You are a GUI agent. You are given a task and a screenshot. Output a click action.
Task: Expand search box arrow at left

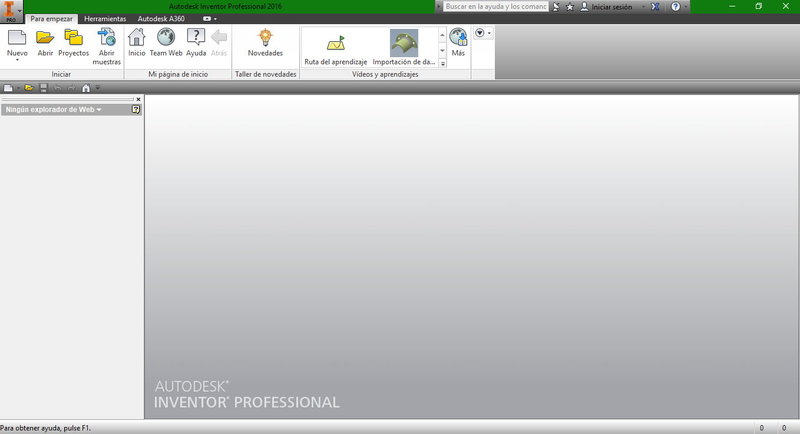(438, 7)
